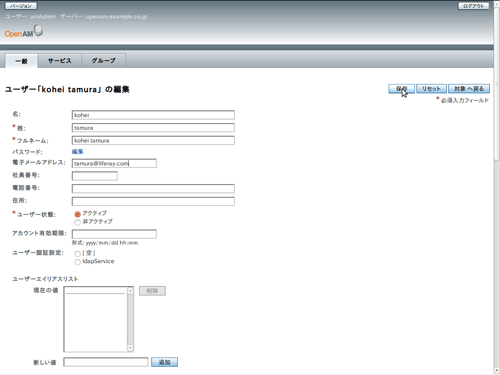Click the 必須入力フィールド note
The width and height of the screenshot is (500, 375).
[x=465, y=100]
